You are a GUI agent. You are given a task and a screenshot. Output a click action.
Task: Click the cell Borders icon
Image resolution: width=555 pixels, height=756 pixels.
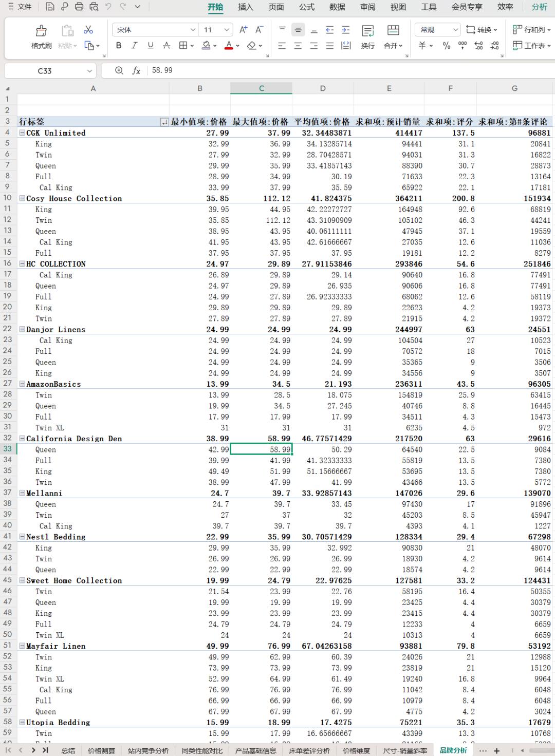click(x=183, y=46)
